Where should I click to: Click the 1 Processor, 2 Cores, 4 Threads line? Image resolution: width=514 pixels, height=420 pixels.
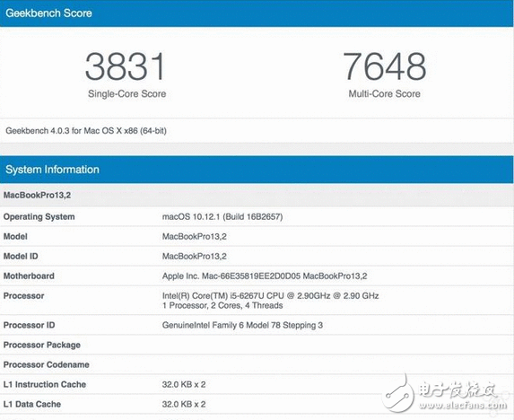222,305
